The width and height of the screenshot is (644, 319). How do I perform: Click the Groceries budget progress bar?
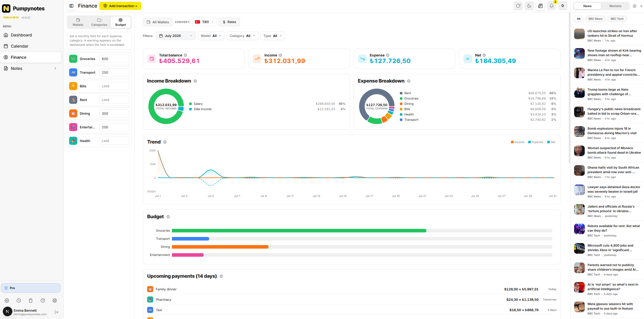362,231
